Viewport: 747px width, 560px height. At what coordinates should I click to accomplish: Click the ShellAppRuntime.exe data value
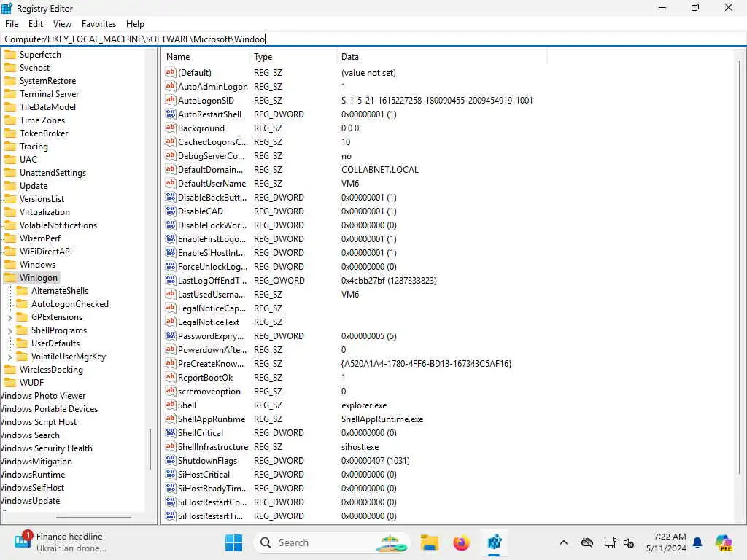(382, 419)
